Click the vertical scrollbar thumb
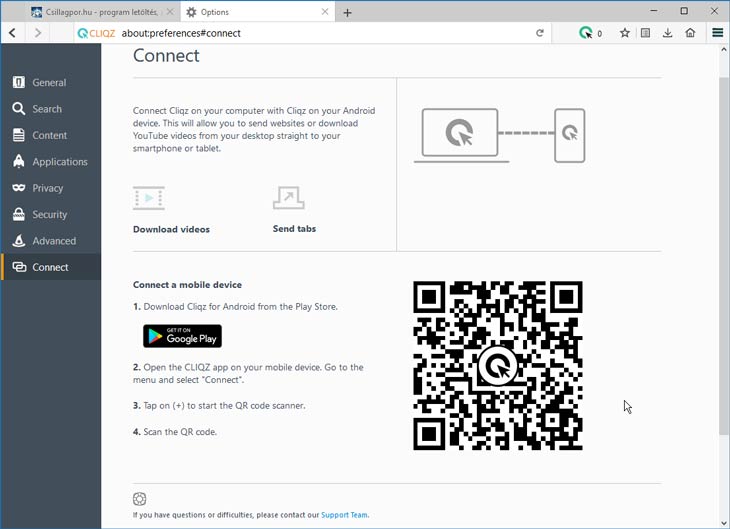Screen dimensions: 730x529 pos(723,256)
